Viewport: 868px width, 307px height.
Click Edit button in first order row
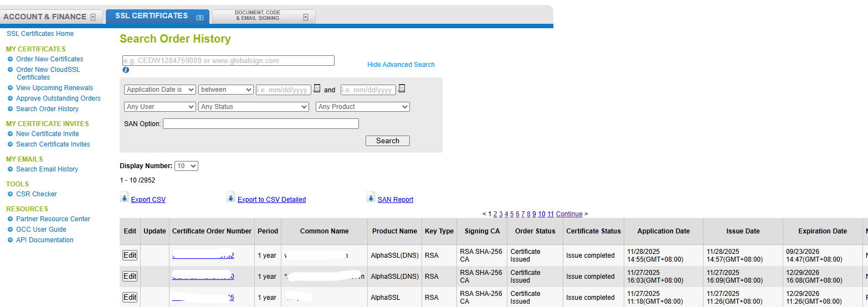pos(130,256)
